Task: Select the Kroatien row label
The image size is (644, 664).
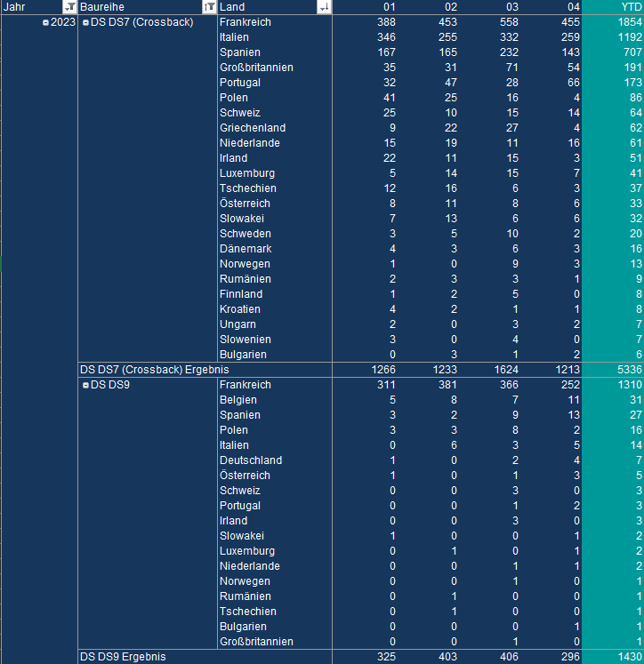Action: pyautogui.click(x=240, y=309)
